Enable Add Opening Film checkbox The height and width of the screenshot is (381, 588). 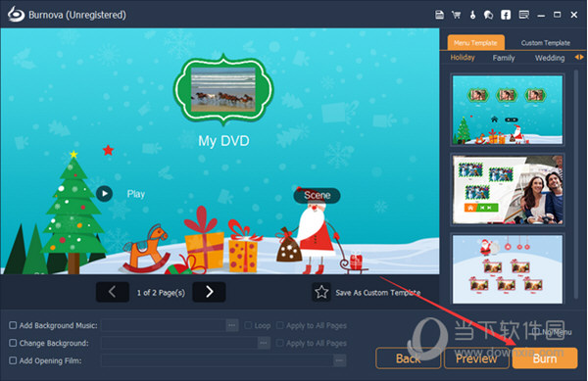[13, 360]
